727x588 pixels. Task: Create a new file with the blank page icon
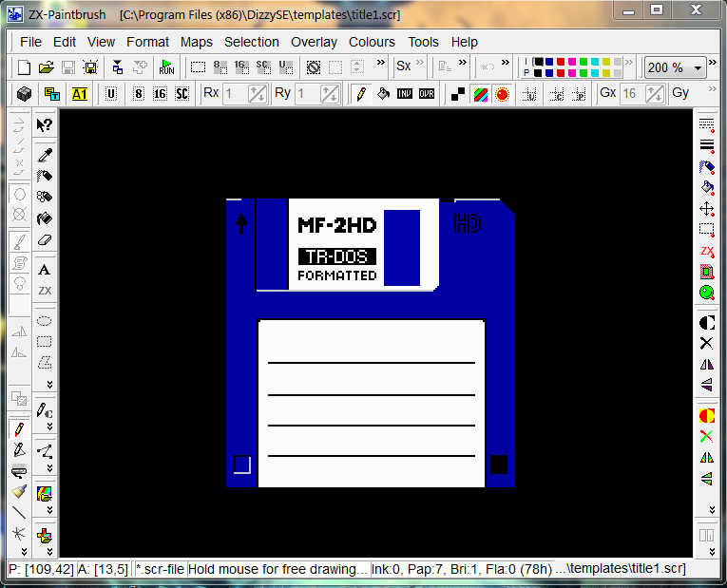(x=24, y=67)
